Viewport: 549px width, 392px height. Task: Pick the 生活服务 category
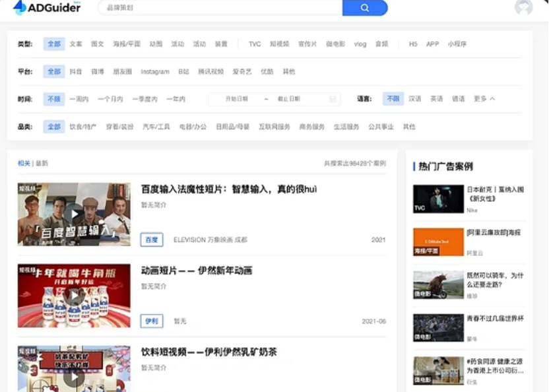point(346,127)
